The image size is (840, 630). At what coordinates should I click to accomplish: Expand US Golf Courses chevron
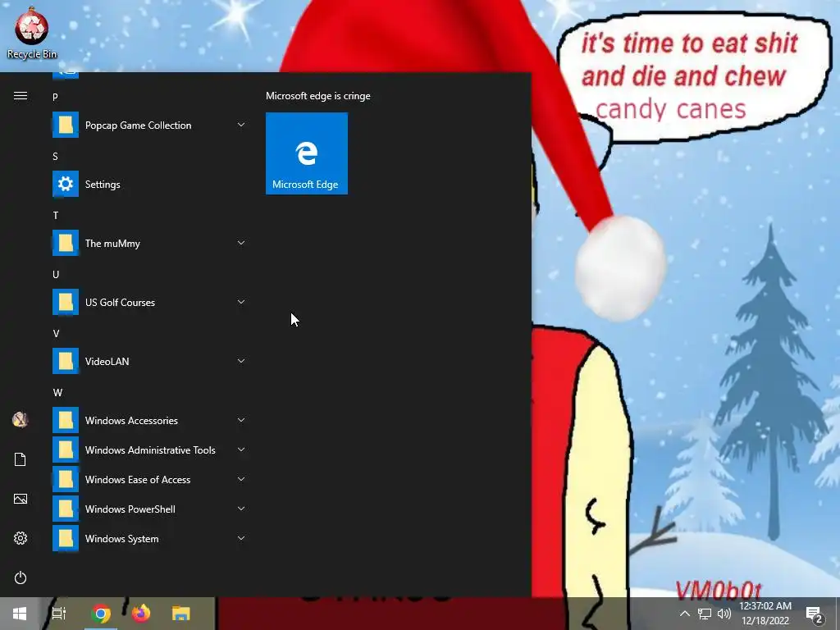point(241,302)
